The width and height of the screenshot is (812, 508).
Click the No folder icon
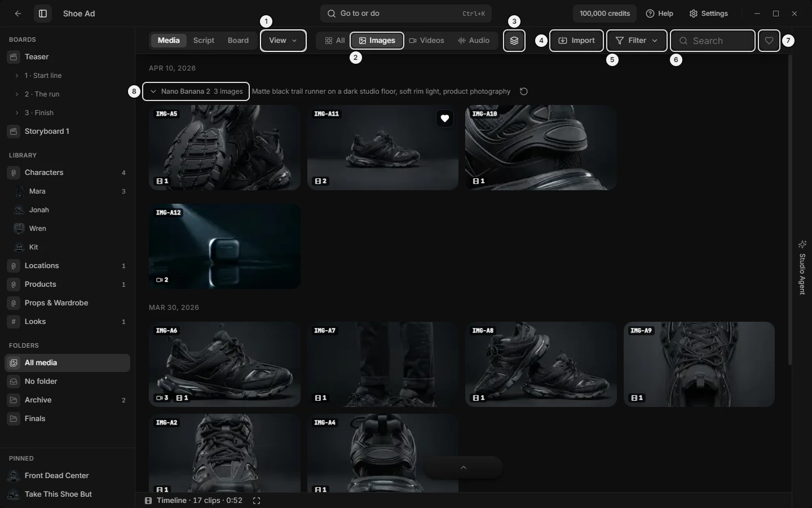[14, 382]
